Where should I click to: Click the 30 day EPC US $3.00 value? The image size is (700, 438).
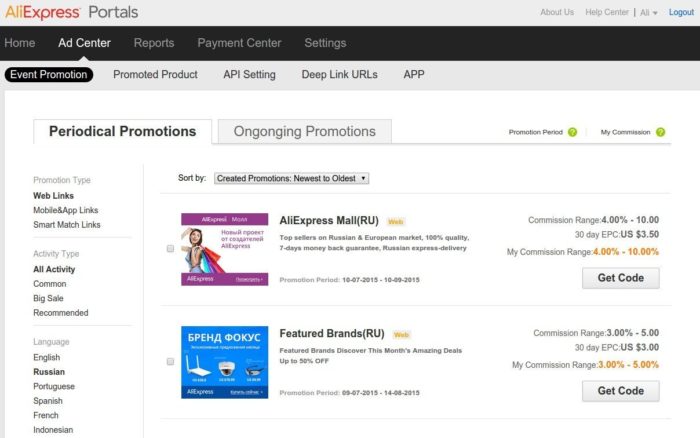pyautogui.click(x=640, y=347)
